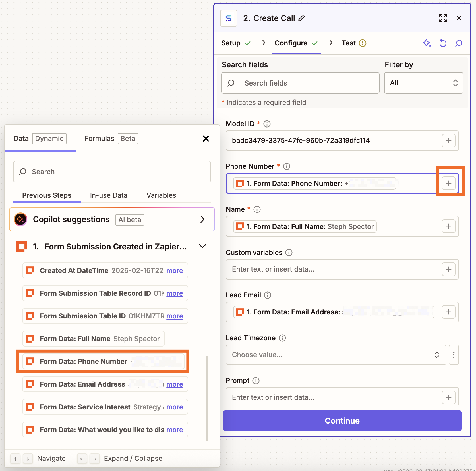Image resolution: width=476 pixels, height=471 pixels.
Task: Show more for Service Interest field
Action: tap(175, 407)
